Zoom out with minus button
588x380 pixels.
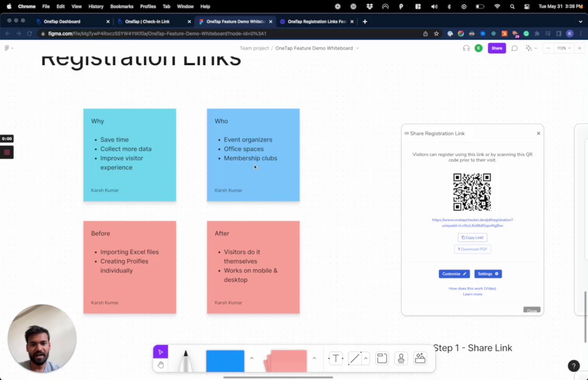pos(548,48)
